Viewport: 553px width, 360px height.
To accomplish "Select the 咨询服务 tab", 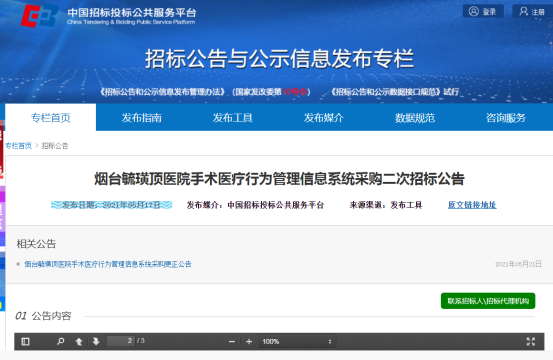I will coord(506,118).
